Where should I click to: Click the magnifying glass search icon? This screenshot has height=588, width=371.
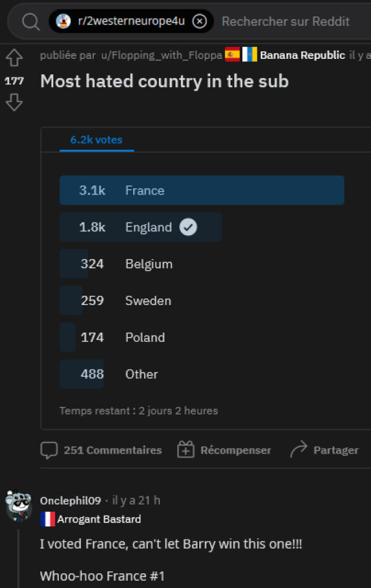click(30, 21)
